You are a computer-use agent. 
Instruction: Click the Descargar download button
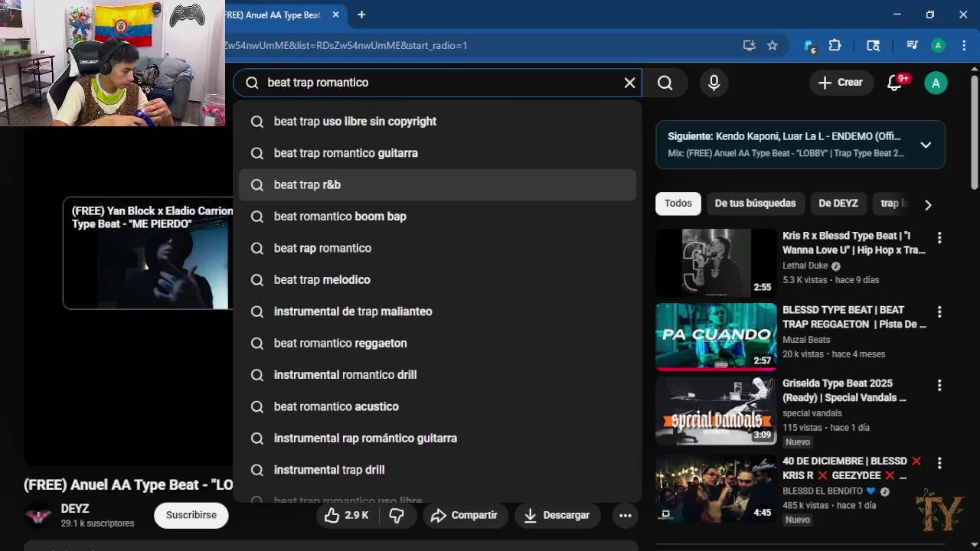point(557,516)
